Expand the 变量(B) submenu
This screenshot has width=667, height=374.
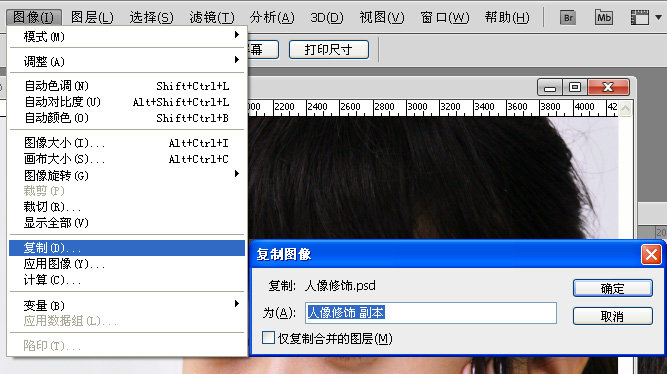tap(127, 305)
